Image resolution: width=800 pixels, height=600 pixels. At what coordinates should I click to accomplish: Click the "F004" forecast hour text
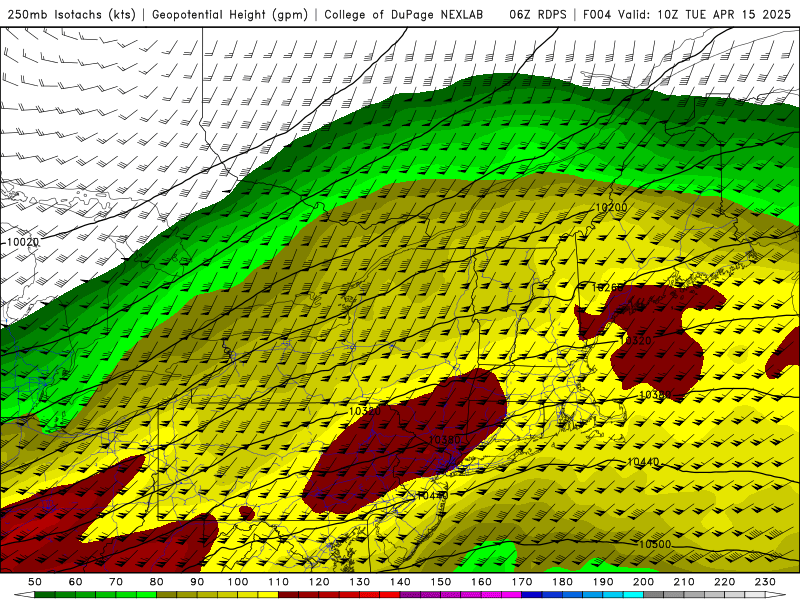pyautogui.click(x=597, y=15)
